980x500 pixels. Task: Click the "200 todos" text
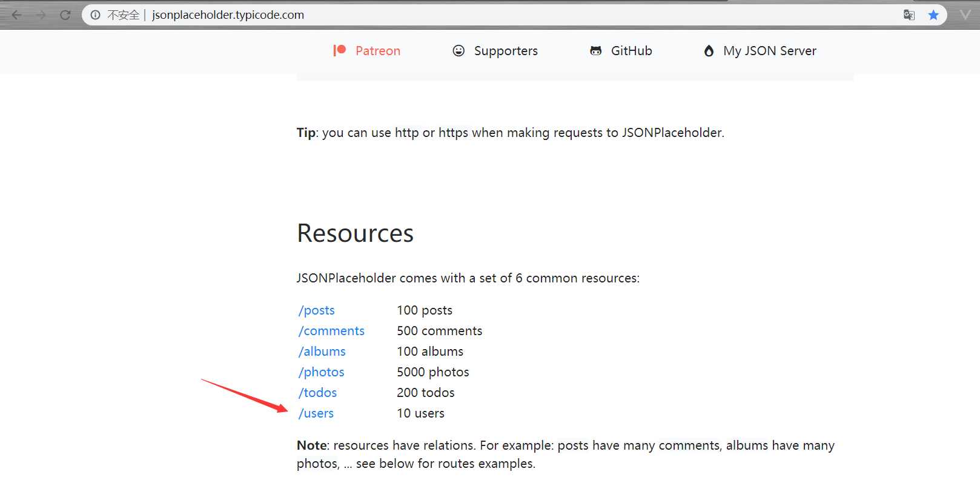(426, 393)
